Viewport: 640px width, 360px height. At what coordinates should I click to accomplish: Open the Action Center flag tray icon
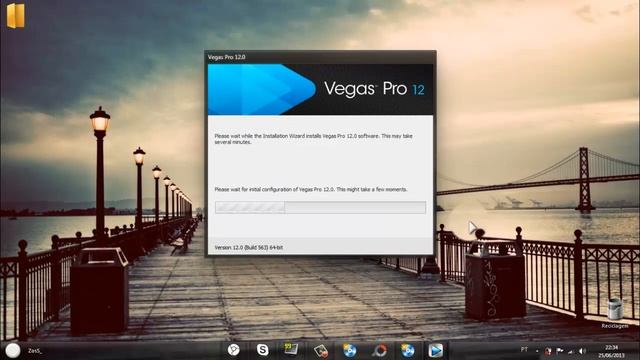(x=560, y=351)
